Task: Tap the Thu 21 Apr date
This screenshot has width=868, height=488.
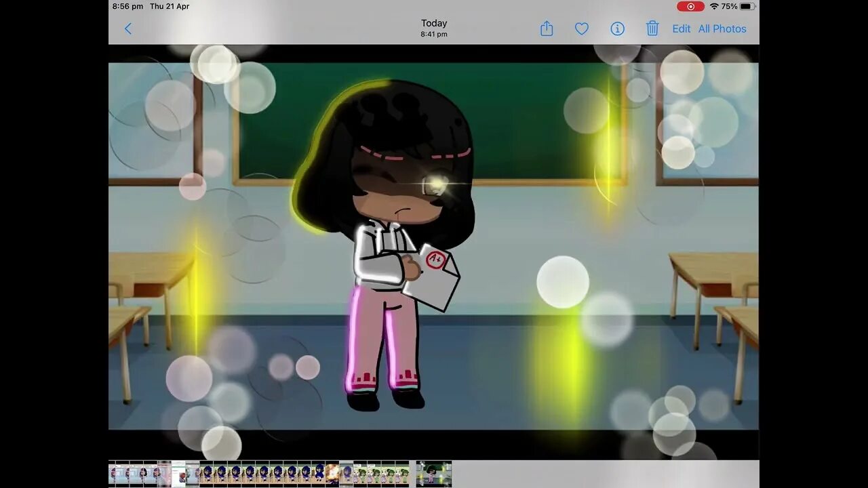Action: tap(170, 6)
